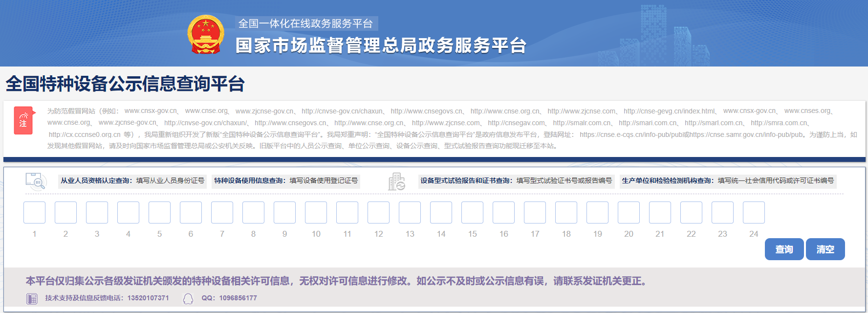
Task: Click the telephone support icon
Action: tap(32, 298)
